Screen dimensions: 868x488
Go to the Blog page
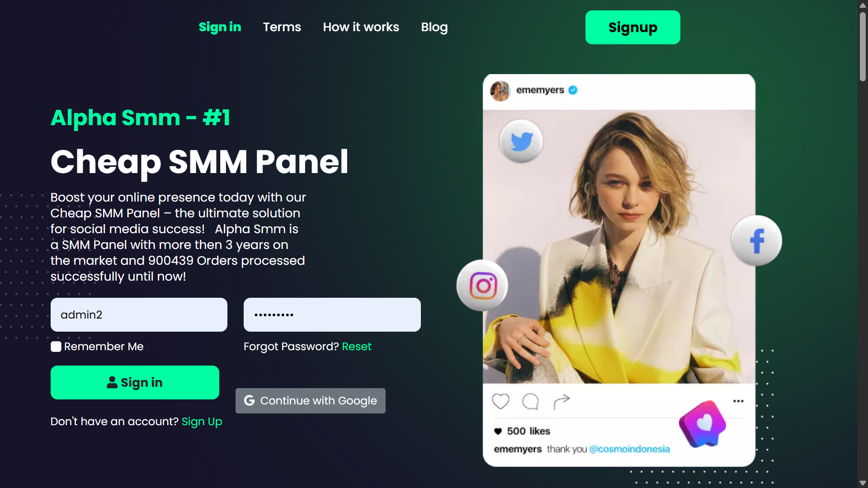coord(434,27)
